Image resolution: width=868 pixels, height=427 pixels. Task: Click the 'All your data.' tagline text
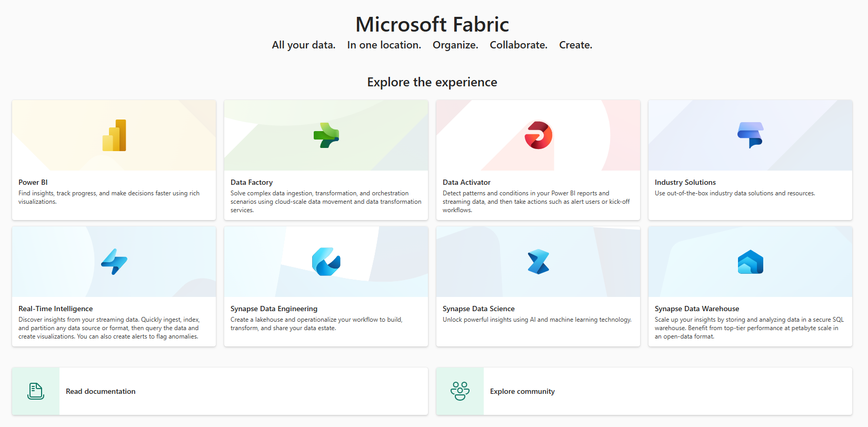click(x=304, y=45)
